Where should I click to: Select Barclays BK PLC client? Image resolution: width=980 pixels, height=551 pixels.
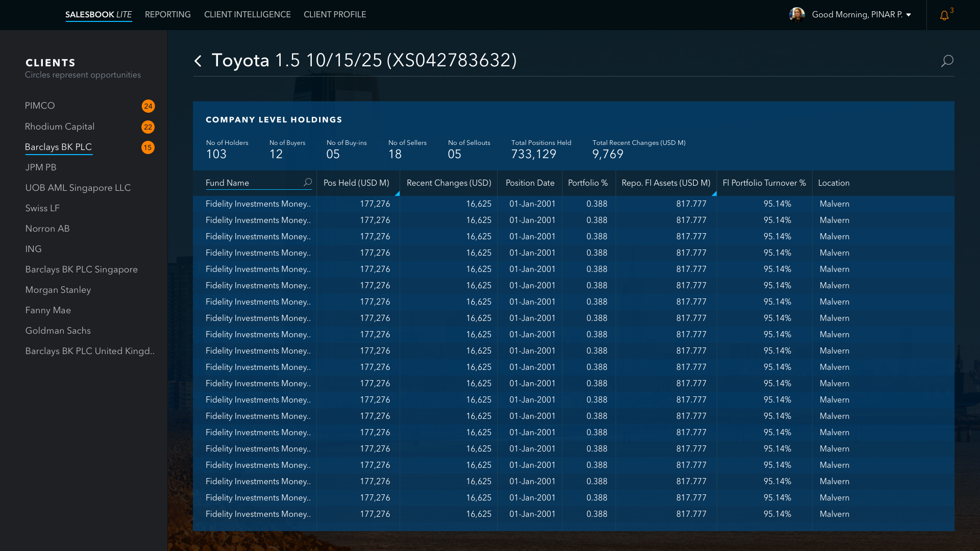tap(58, 147)
